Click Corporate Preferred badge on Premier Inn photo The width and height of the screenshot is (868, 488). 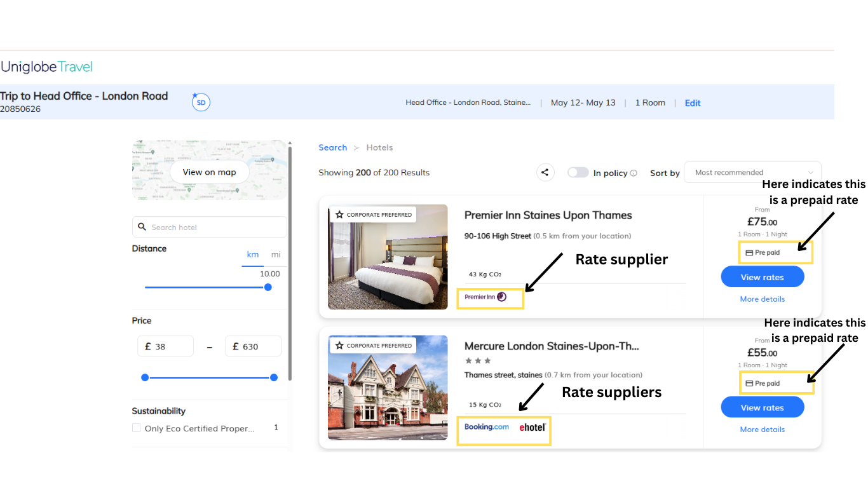pos(374,215)
